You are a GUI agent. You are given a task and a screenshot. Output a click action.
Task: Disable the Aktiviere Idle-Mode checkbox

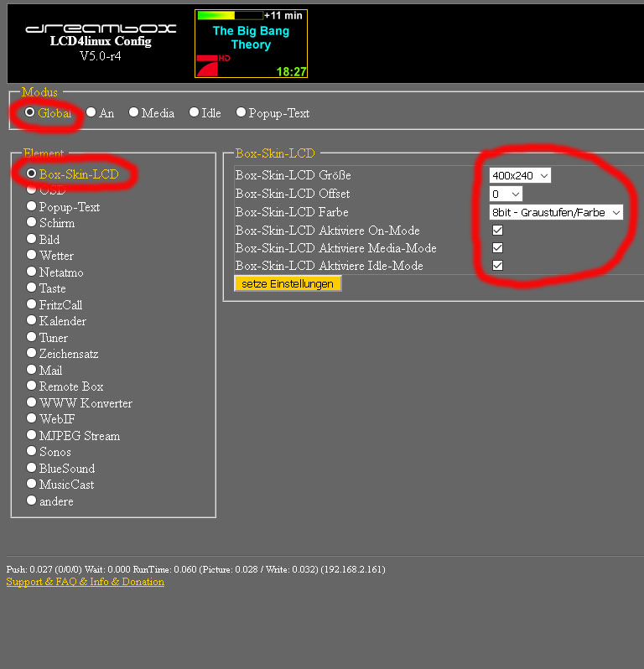497,265
